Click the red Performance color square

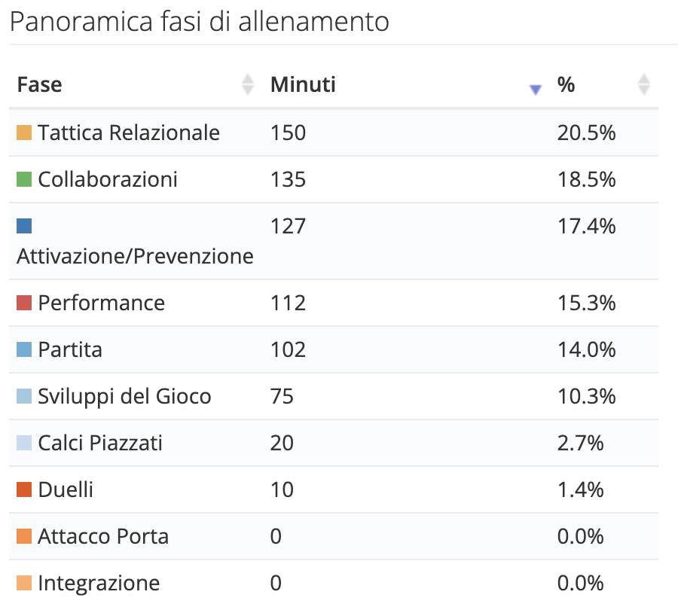24,303
